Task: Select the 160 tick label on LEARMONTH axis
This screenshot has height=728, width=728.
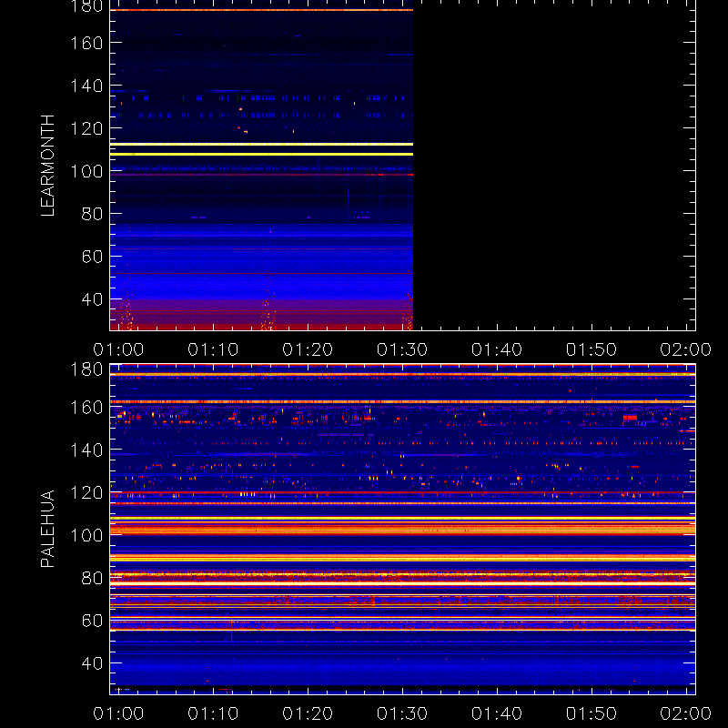Action: coord(86,43)
